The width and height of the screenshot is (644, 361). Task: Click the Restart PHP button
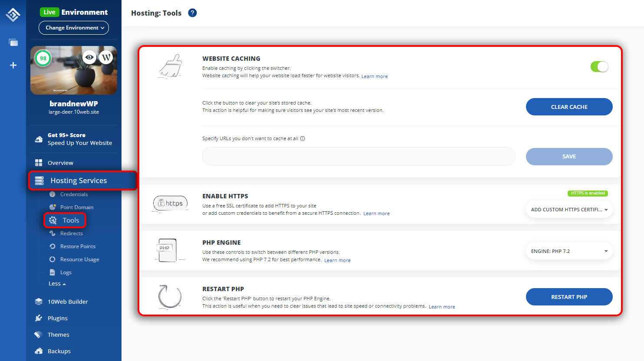coord(569,297)
